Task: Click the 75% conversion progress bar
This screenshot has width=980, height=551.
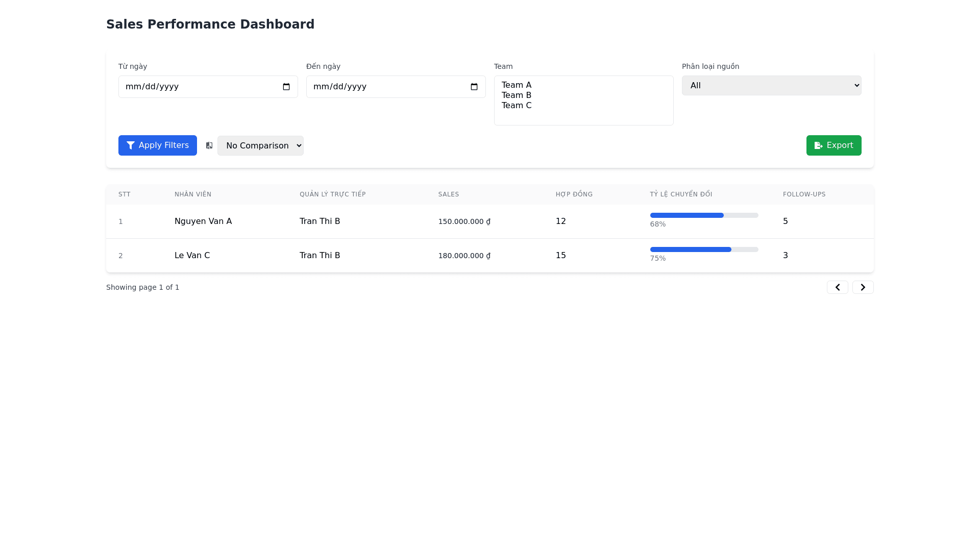Action: [x=704, y=249]
